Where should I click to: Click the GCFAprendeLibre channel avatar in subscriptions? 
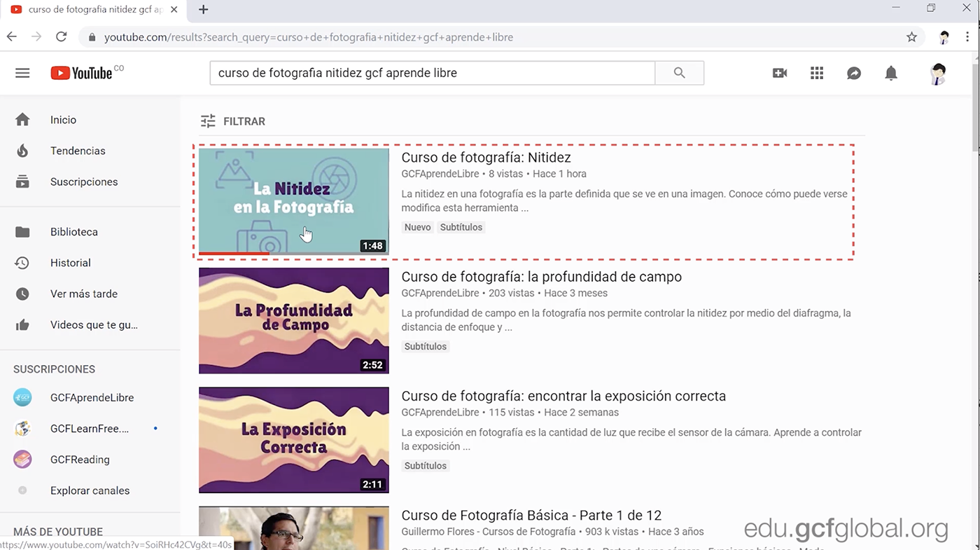[x=22, y=397]
